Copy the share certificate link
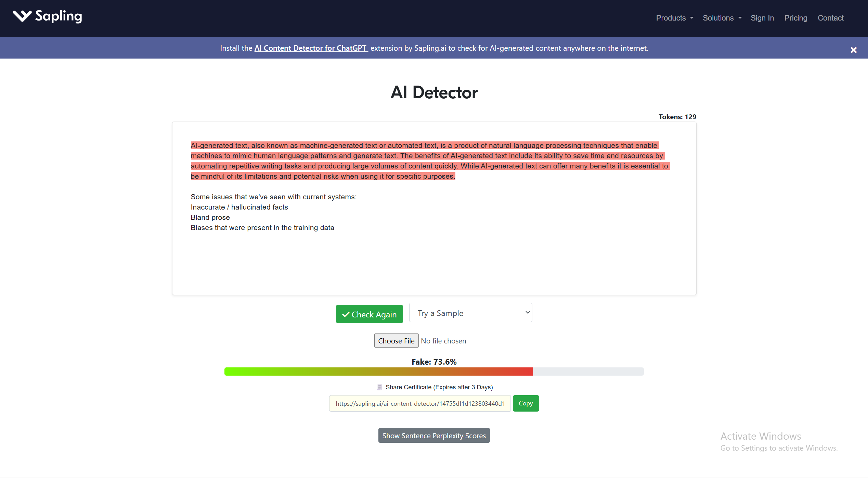Image resolution: width=868 pixels, height=478 pixels. click(x=526, y=403)
